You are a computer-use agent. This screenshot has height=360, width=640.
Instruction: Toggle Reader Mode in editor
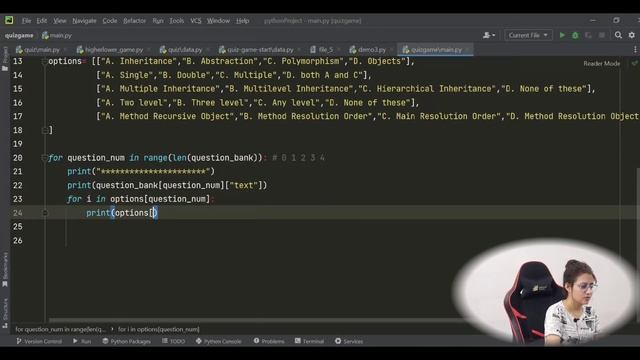click(x=601, y=64)
